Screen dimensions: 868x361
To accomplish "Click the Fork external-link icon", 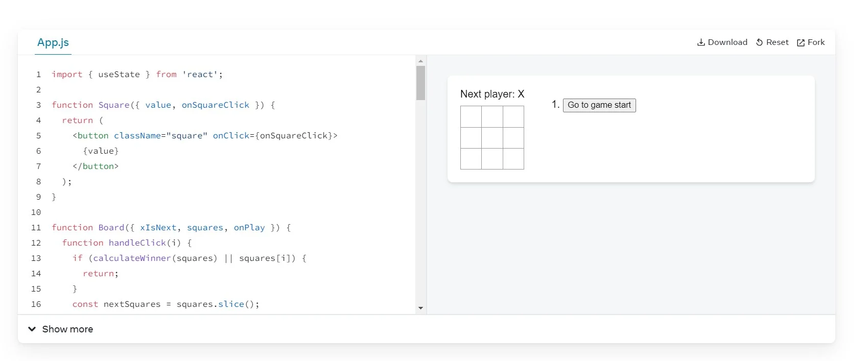I will pyautogui.click(x=800, y=42).
